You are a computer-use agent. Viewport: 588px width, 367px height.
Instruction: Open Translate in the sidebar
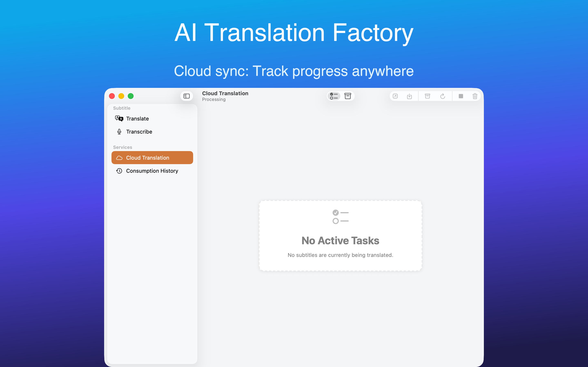(x=137, y=119)
